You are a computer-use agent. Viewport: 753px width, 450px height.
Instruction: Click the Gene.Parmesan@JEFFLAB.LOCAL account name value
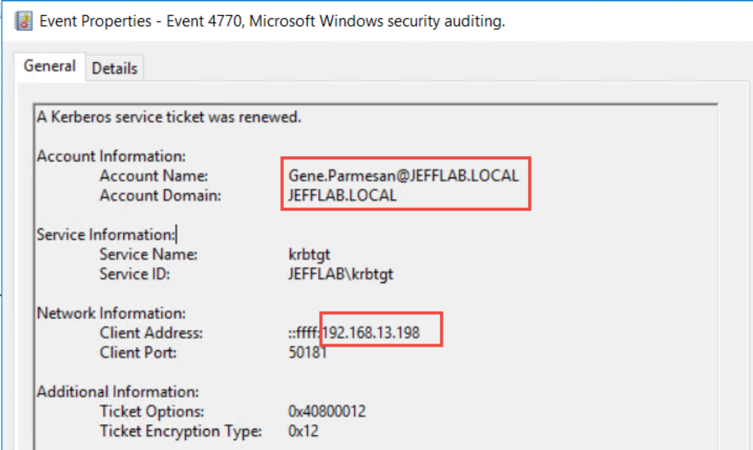[x=403, y=175]
